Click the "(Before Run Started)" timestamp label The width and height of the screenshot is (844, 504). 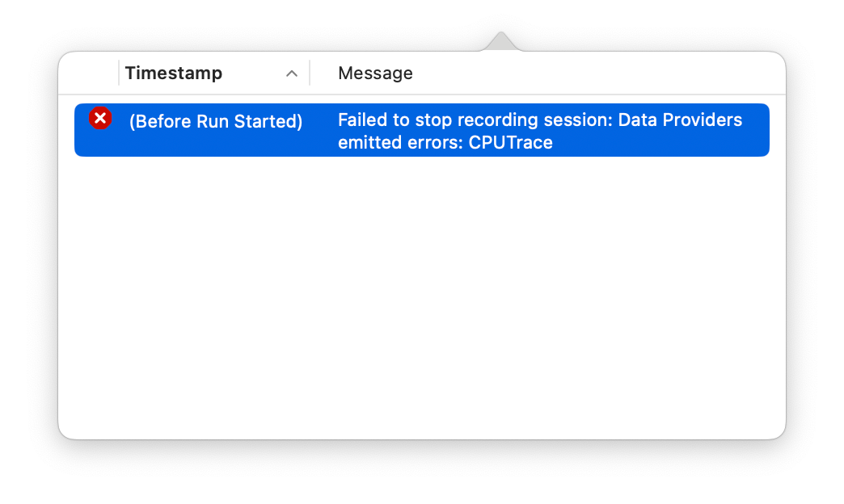pyautogui.click(x=215, y=120)
